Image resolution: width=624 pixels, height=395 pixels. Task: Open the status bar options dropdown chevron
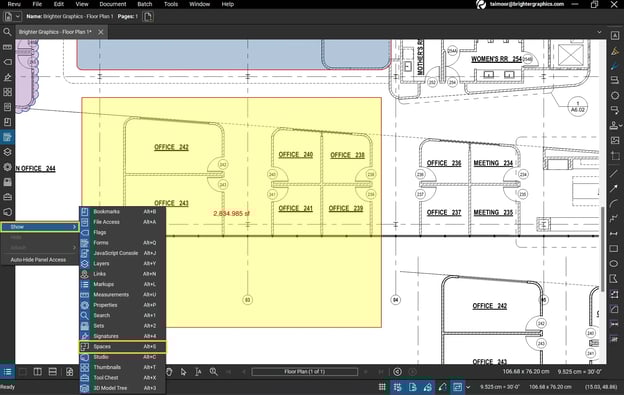coord(468,387)
